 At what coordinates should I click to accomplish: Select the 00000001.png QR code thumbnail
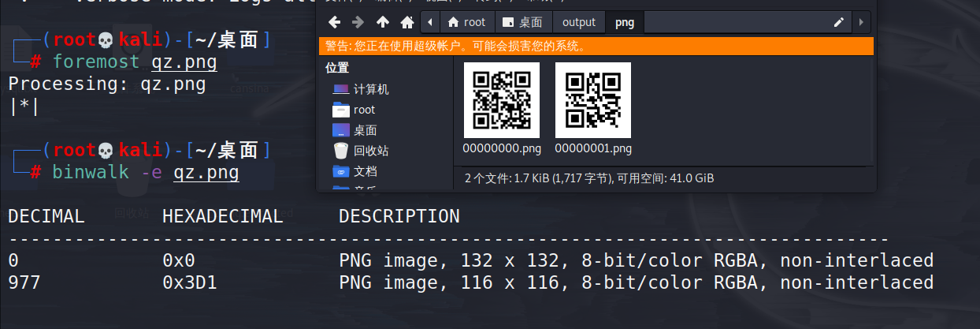click(x=593, y=99)
